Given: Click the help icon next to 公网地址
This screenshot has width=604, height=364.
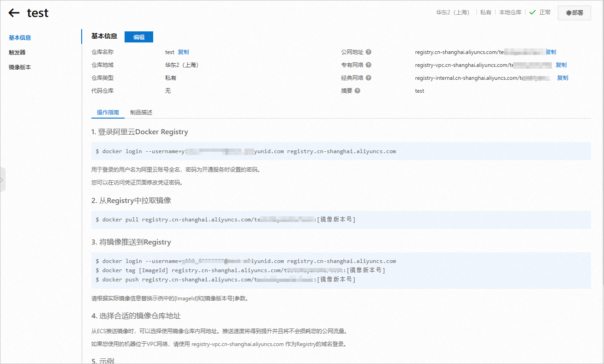Looking at the screenshot, I should point(369,52).
